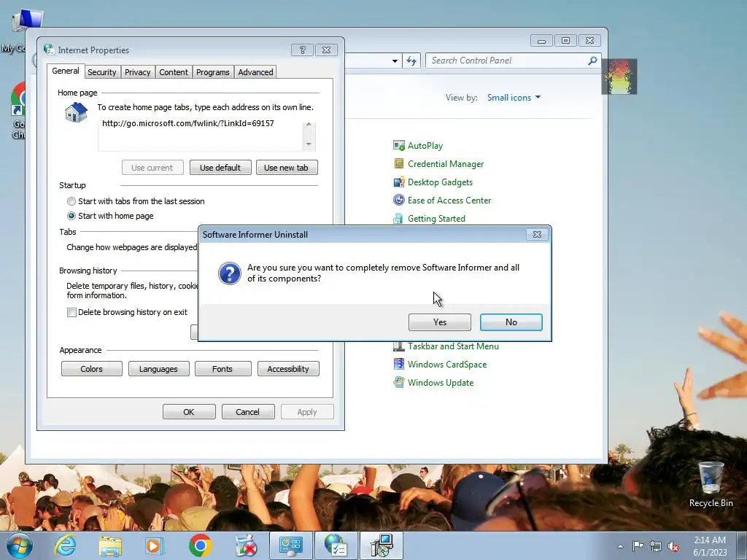Open Windows CardSpace

click(447, 365)
